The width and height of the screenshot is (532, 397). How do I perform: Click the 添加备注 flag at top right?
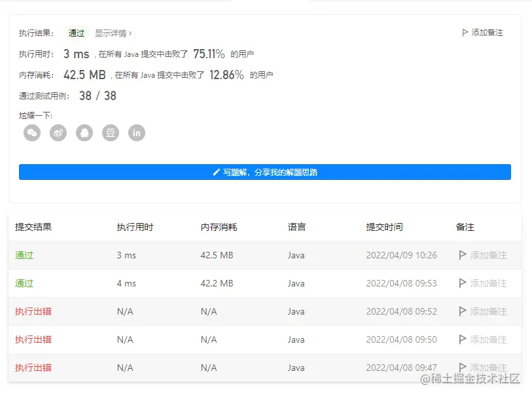coord(482,33)
